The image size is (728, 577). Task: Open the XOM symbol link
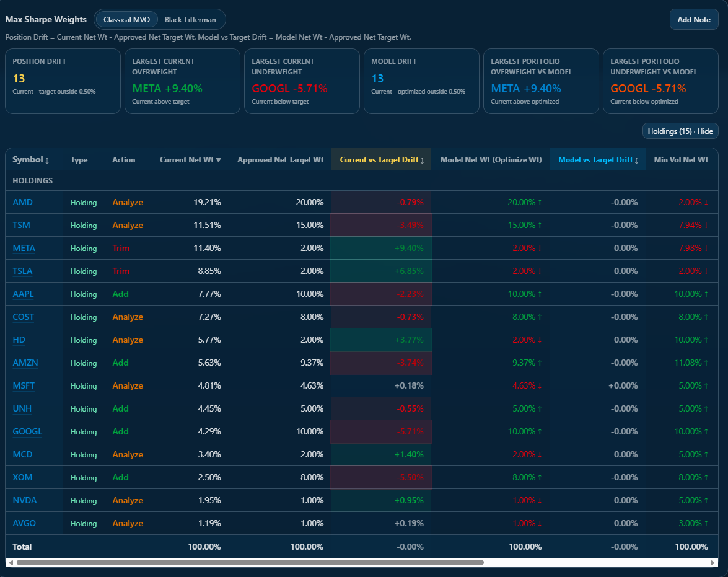tap(22, 477)
